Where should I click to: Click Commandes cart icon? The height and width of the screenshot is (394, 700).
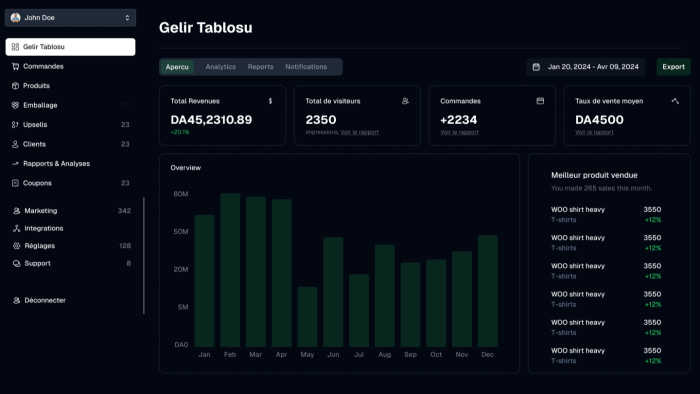15,66
